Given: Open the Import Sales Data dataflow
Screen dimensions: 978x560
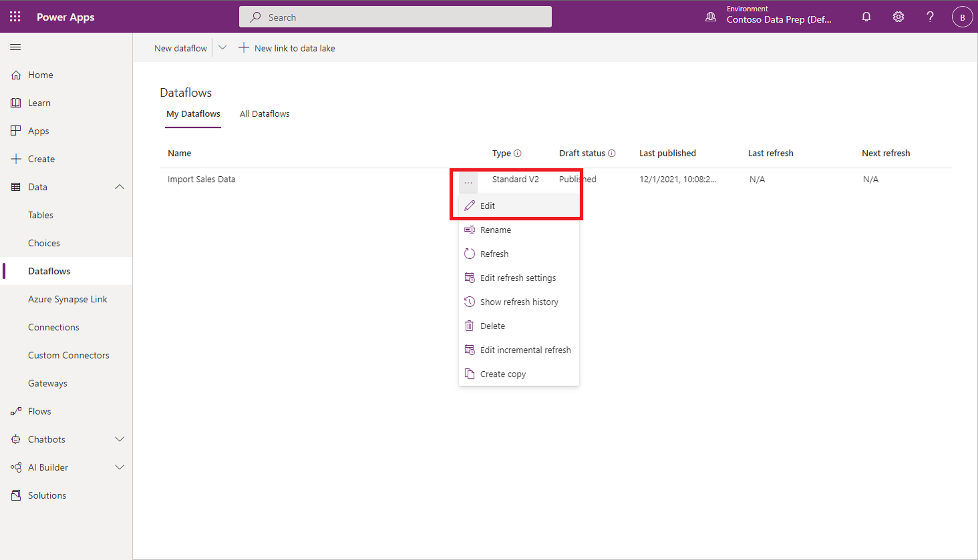Looking at the screenshot, I should 201,179.
